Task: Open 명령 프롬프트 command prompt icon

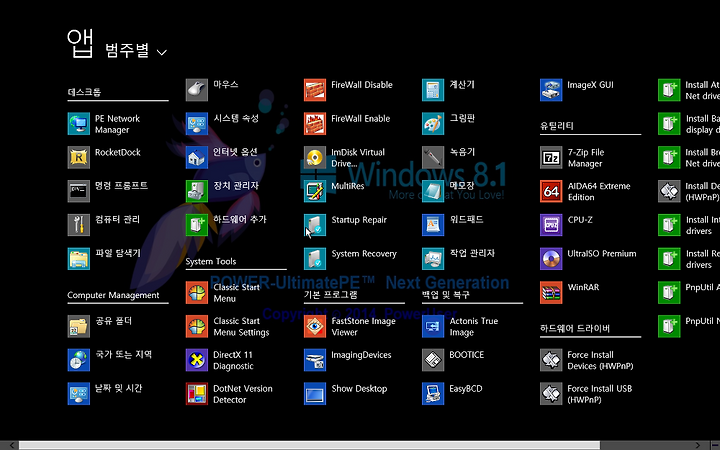Action: 79,191
